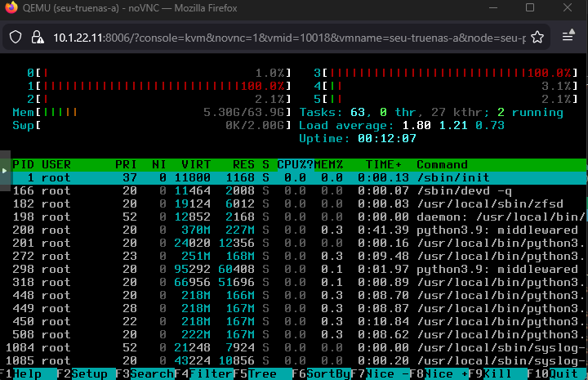Image resolution: width=588 pixels, height=380 pixels.
Task: Open the Firefox hamburger menu
Action: point(568,38)
